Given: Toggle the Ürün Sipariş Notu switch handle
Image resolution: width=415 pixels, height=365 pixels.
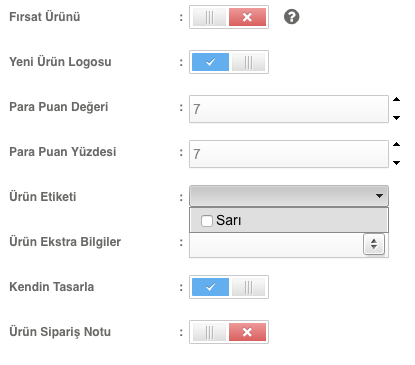Looking at the screenshot, I should 209,332.
